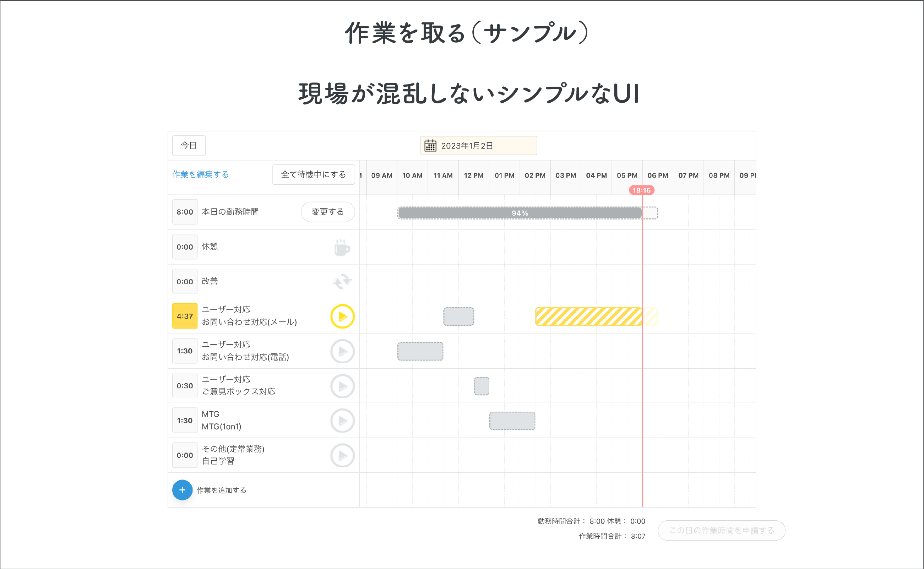Start the 自己学習 task play button
This screenshot has height=569, width=924.
click(x=342, y=455)
